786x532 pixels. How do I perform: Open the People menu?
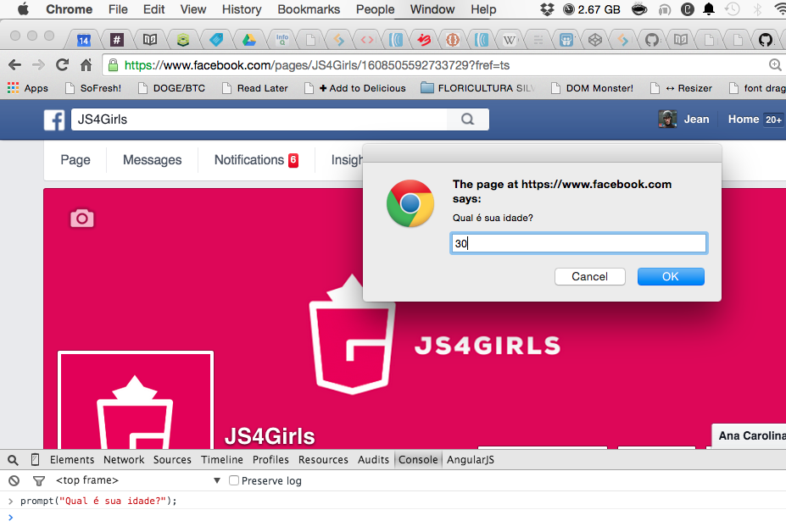click(375, 9)
